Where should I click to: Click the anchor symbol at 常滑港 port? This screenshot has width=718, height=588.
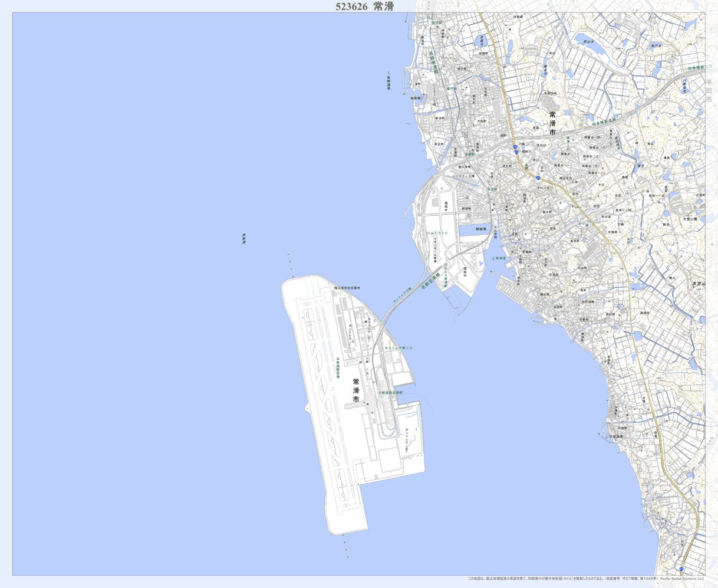(493, 258)
